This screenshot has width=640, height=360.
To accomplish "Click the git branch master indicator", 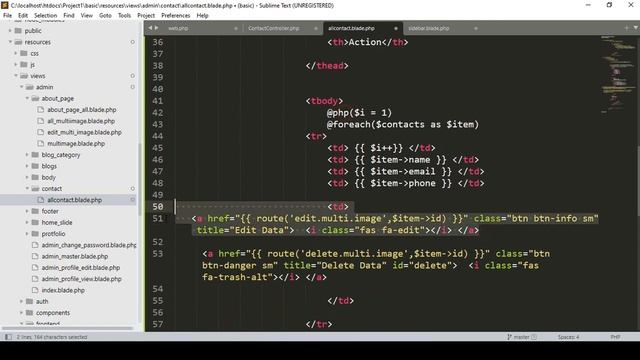I will pos(522,337).
